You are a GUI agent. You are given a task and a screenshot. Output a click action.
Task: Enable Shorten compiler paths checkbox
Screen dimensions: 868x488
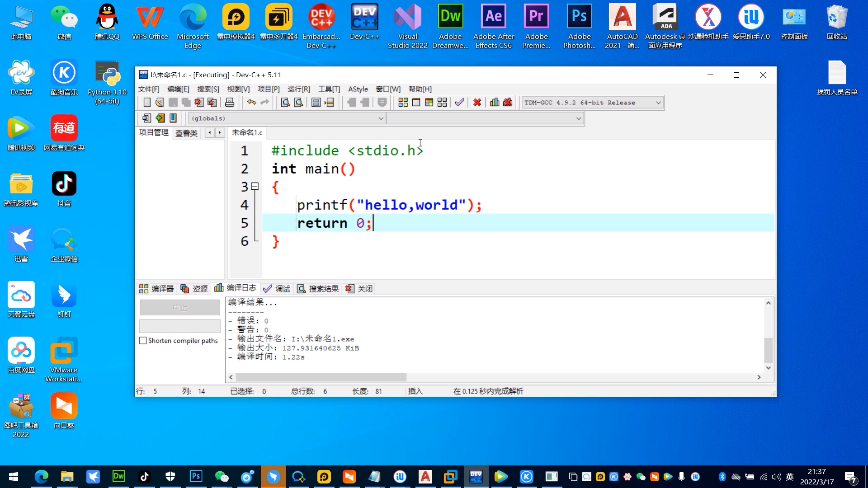click(x=143, y=341)
